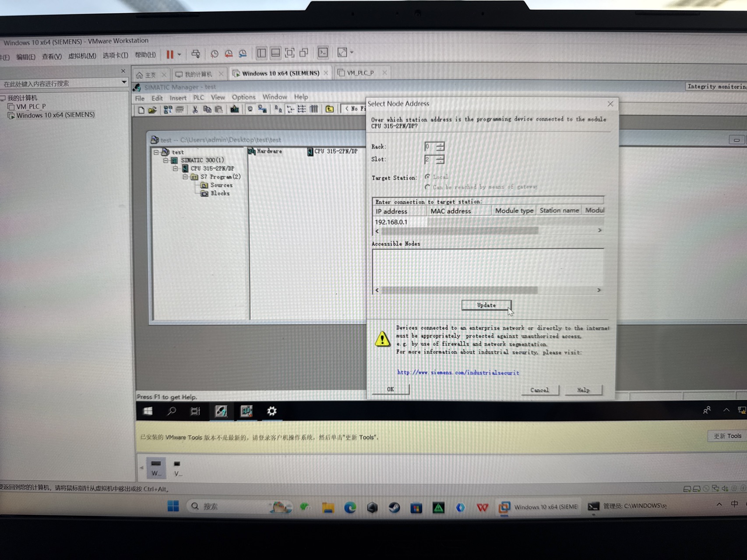Click the guest Windows Start button
This screenshot has height=560, width=747.
coord(148,411)
